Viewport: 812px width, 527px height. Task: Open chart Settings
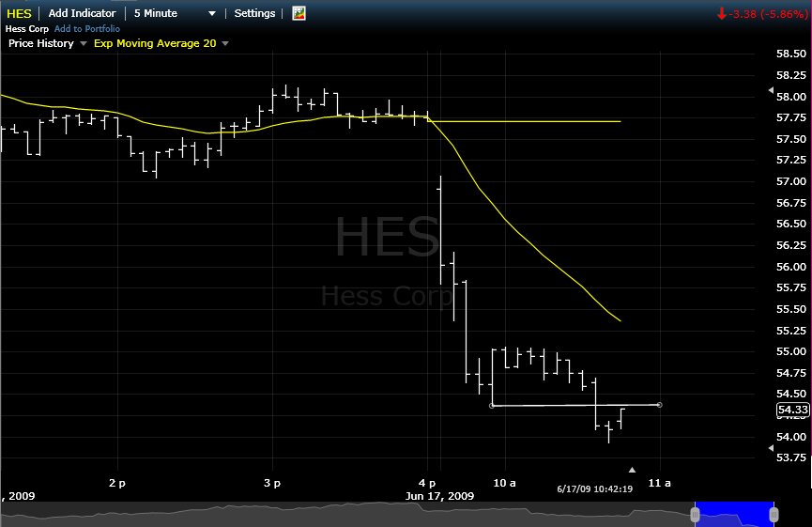point(254,13)
